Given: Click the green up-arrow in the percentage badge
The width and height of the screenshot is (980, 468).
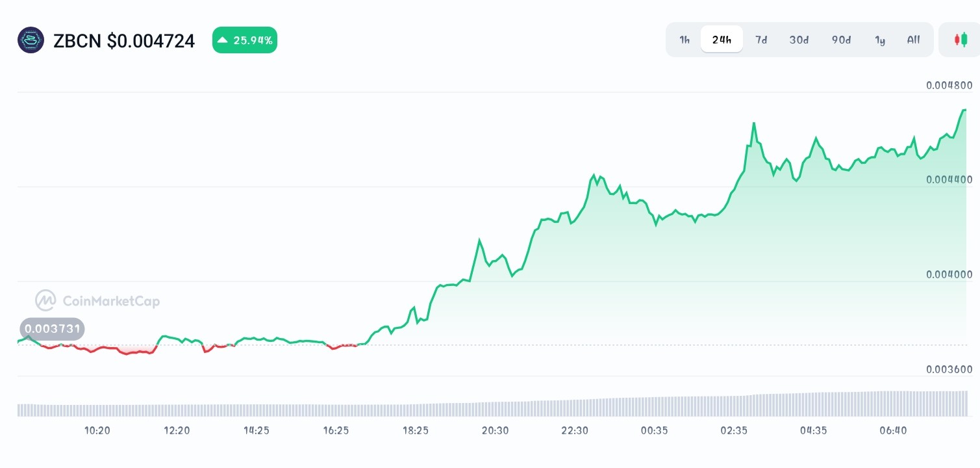Looking at the screenshot, I should (221, 40).
